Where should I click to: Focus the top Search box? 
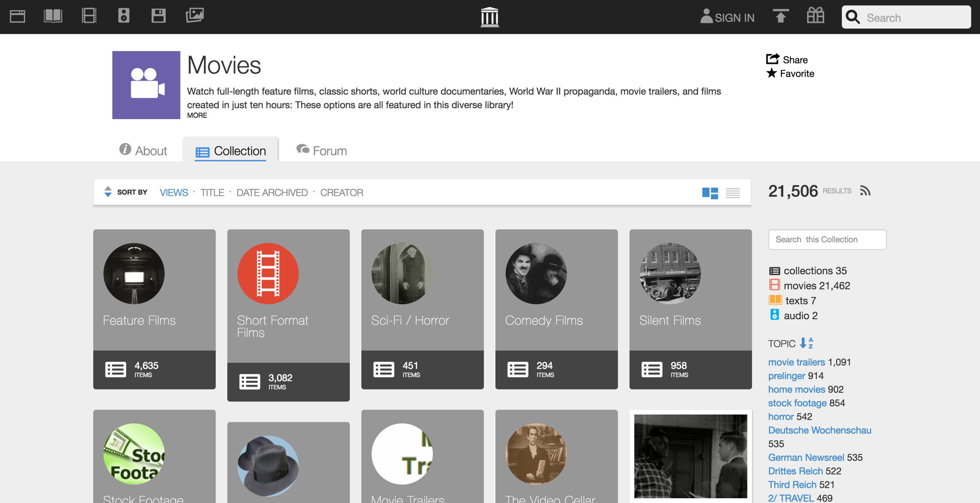click(906, 17)
